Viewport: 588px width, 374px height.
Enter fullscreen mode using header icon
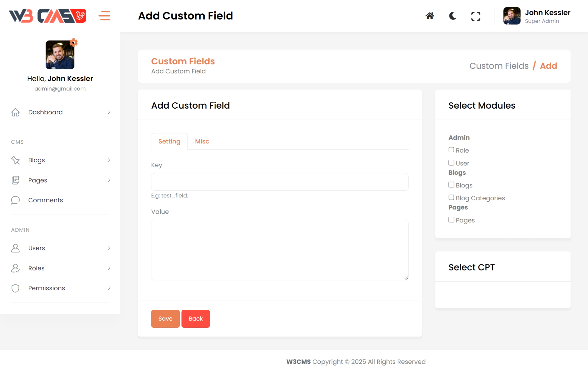click(475, 16)
